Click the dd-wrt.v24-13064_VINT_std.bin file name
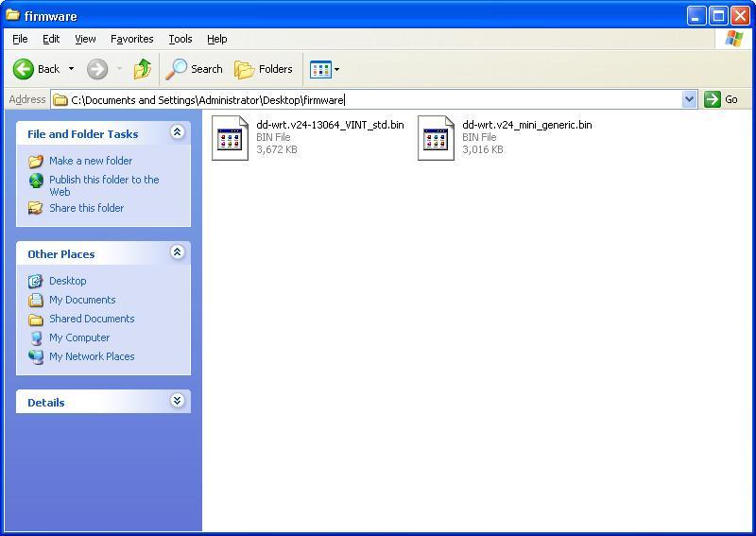Image resolution: width=756 pixels, height=536 pixels. [330, 125]
